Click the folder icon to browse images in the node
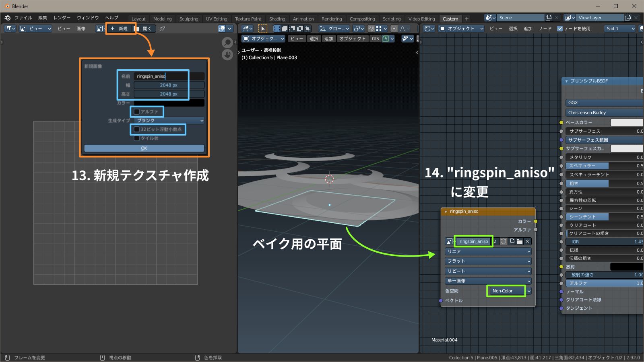The height and width of the screenshot is (362, 644). tap(520, 241)
